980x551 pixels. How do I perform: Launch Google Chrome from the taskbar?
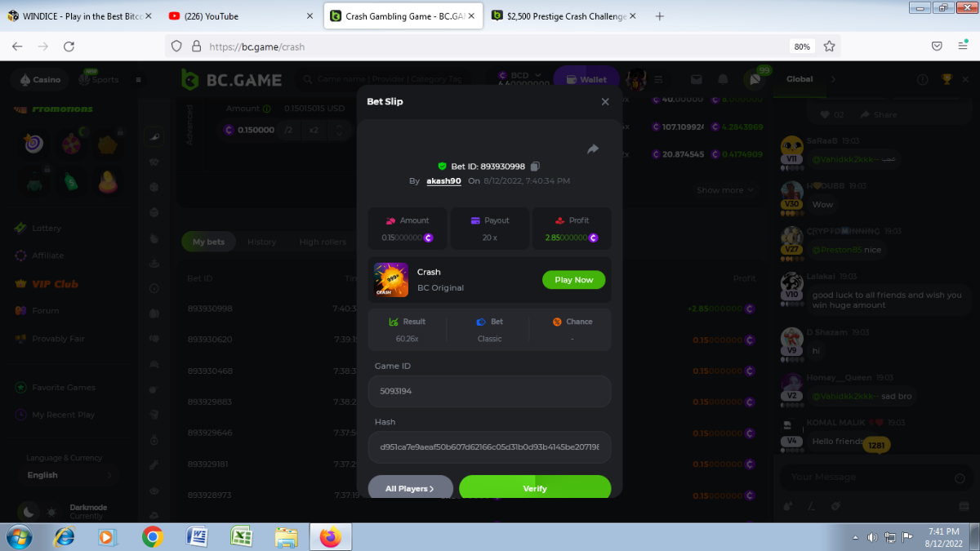point(152,536)
